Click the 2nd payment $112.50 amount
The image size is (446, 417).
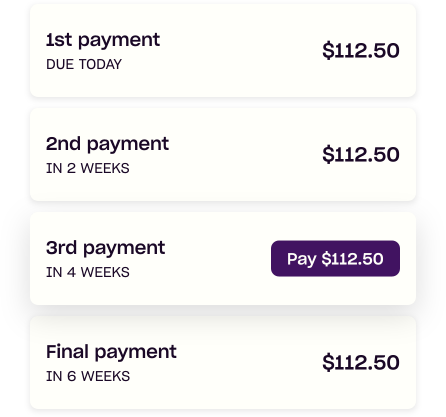tap(361, 155)
